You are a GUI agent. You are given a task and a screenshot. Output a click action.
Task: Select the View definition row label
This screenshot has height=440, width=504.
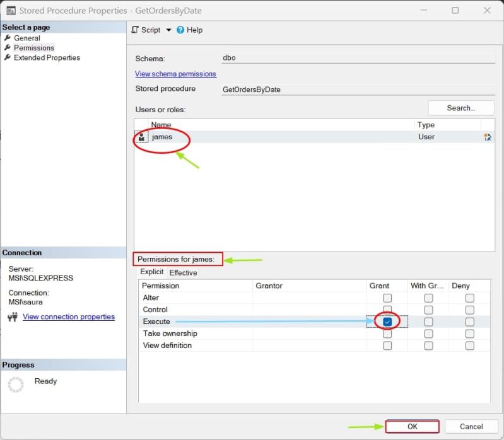point(167,345)
